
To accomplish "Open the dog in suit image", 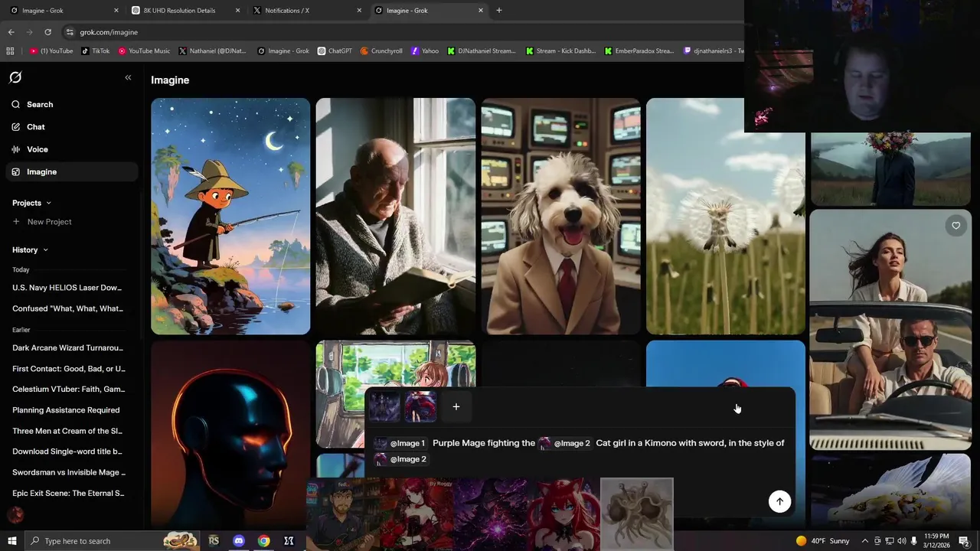I will 560,216.
